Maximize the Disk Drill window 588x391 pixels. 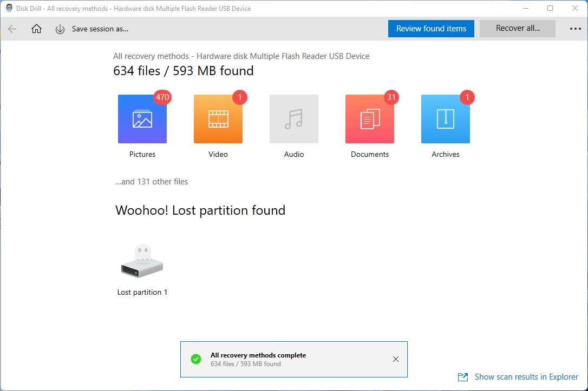[x=550, y=8]
